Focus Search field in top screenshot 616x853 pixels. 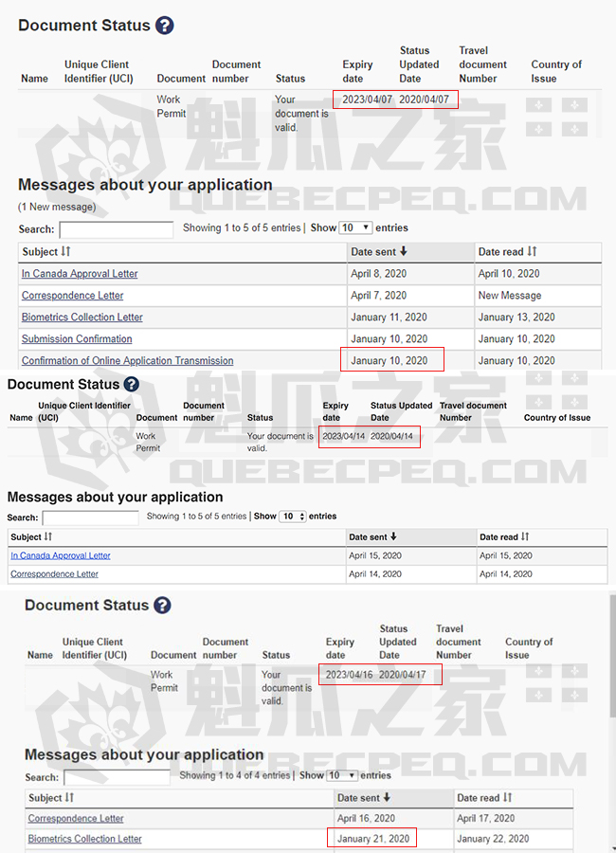pyautogui.click(x=117, y=229)
